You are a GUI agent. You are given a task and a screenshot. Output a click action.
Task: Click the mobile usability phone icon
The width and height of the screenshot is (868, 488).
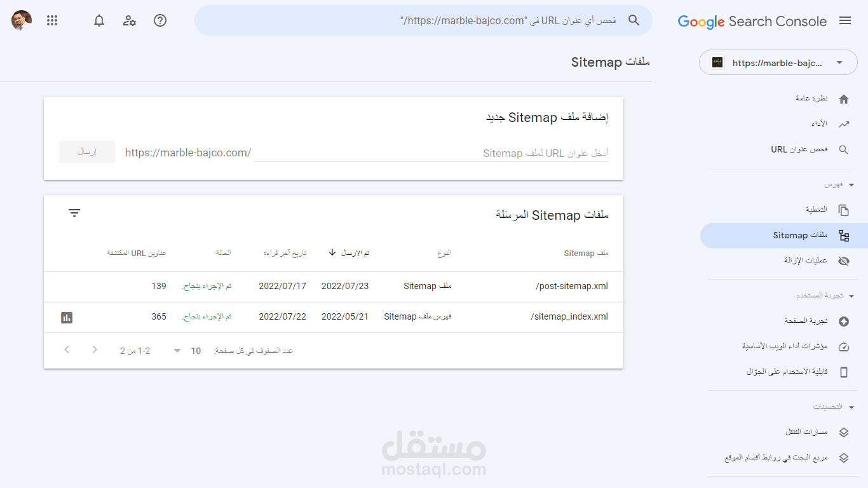point(844,372)
